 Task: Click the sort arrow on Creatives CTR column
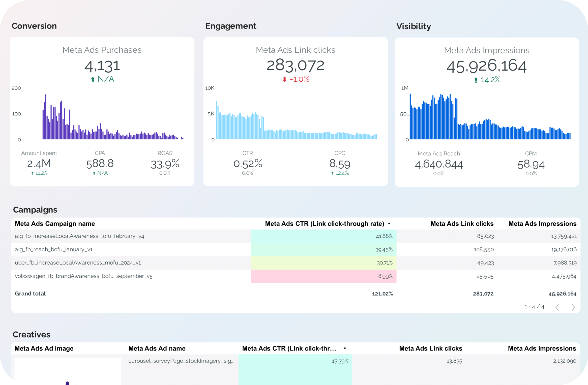coord(345,348)
